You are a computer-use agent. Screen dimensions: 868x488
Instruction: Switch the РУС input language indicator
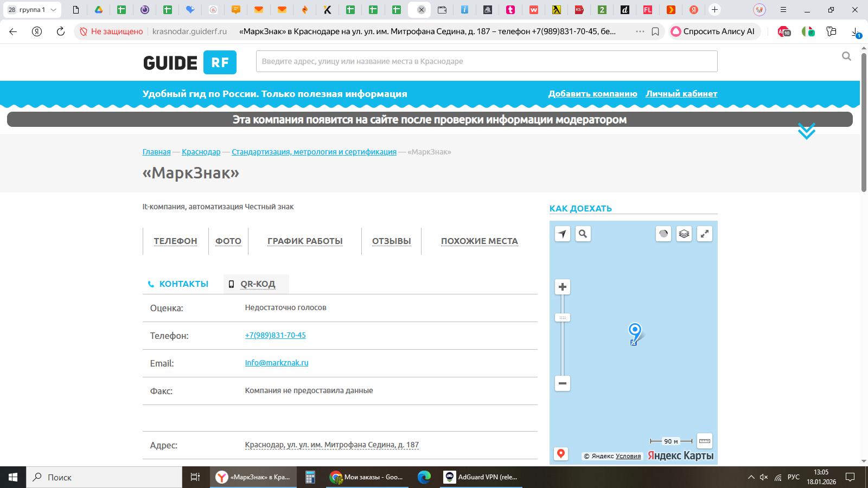794,477
